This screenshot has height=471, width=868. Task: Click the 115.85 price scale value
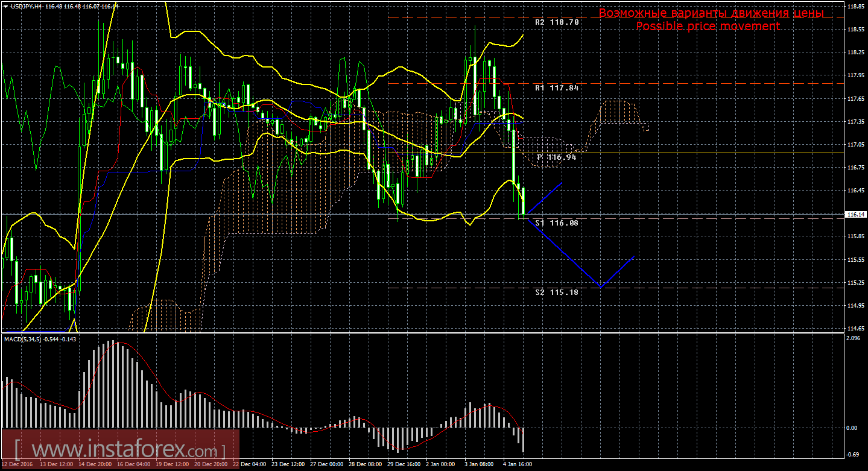857,236
